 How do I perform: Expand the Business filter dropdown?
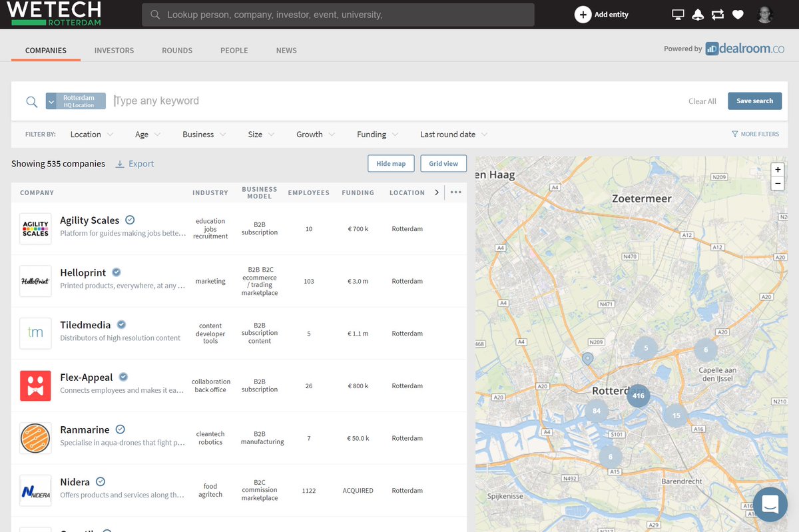click(x=204, y=134)
